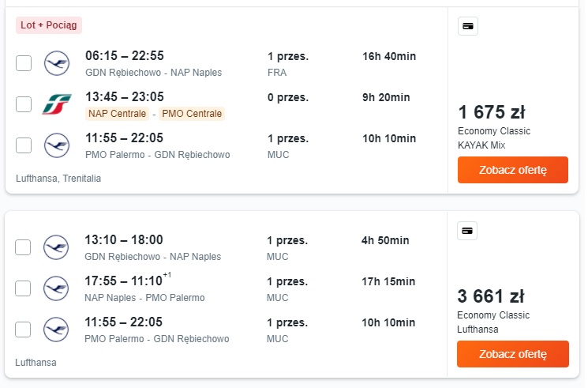Tick the checkbox for the 13:45 – 23:05 train

(x=24, y=104)
